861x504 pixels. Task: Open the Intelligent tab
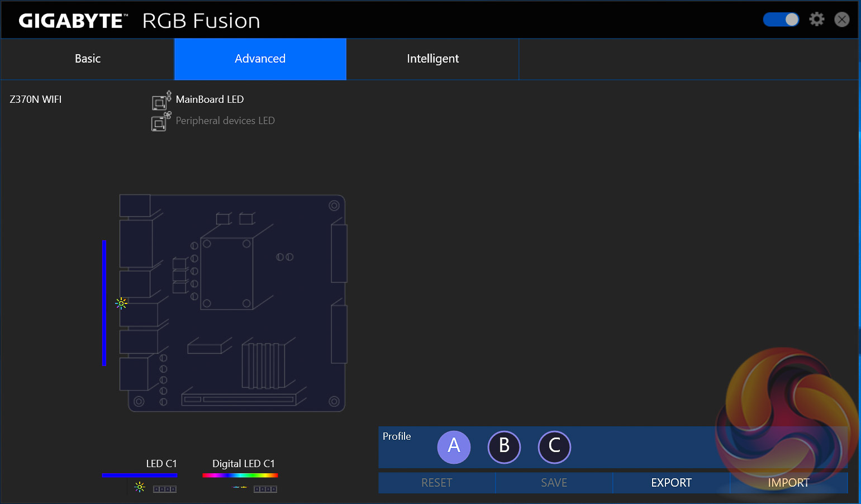(x=433, y=59)
